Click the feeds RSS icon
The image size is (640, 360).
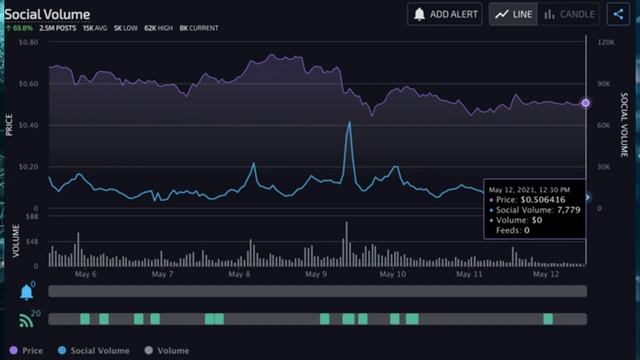click(x=26, y=320)
